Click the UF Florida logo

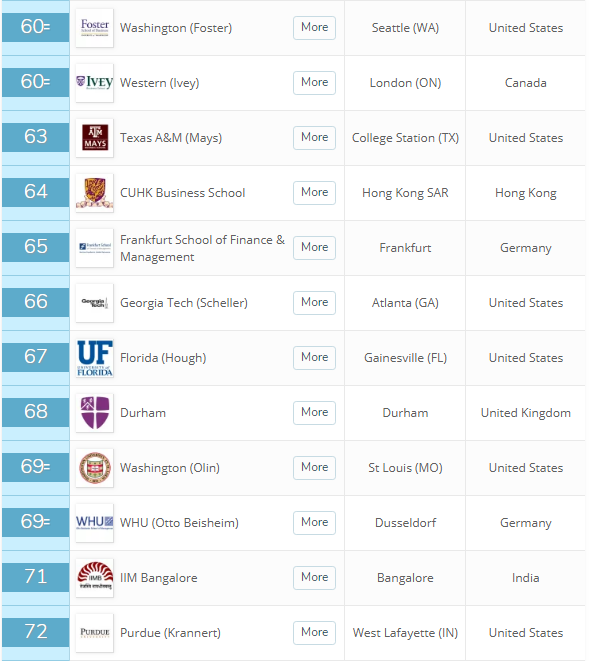tap(95, 358)
